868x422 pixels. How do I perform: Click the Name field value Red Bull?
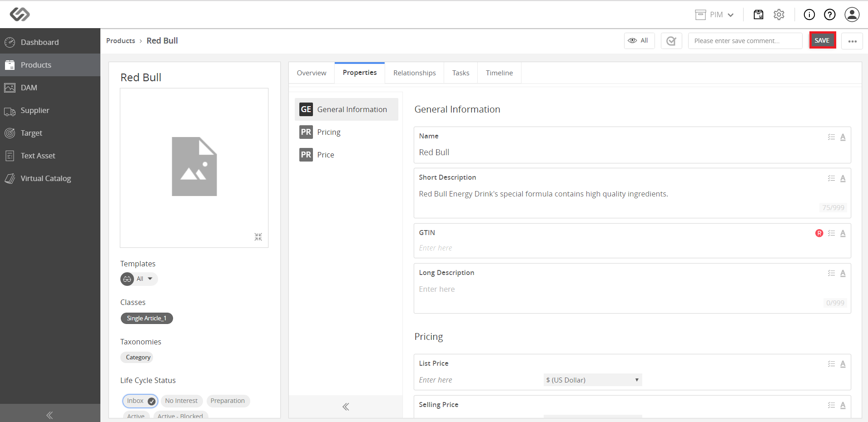coord(434,152)
